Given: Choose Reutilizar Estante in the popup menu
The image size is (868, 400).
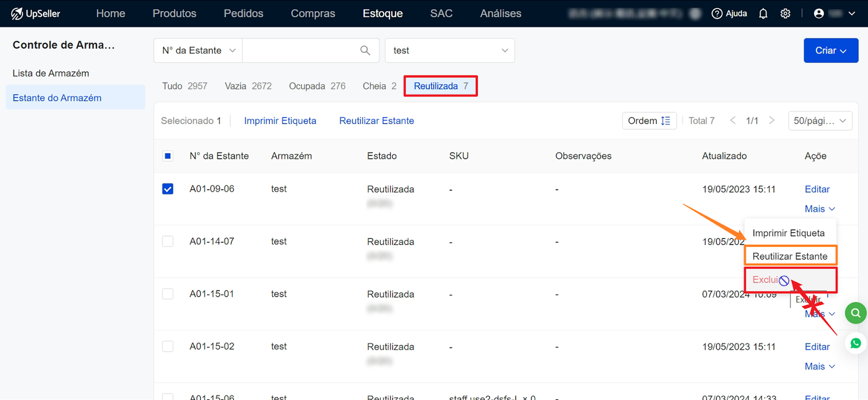Looking at the screenshot, I should tap(790, 256).
